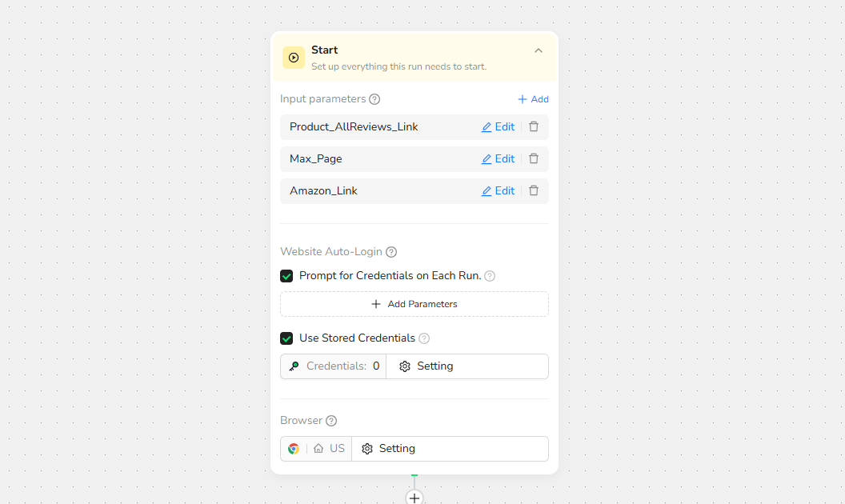Add a new input parameter
Image resolution: width=845 pixels, height=504 pixels.
(x=533, y=99)
